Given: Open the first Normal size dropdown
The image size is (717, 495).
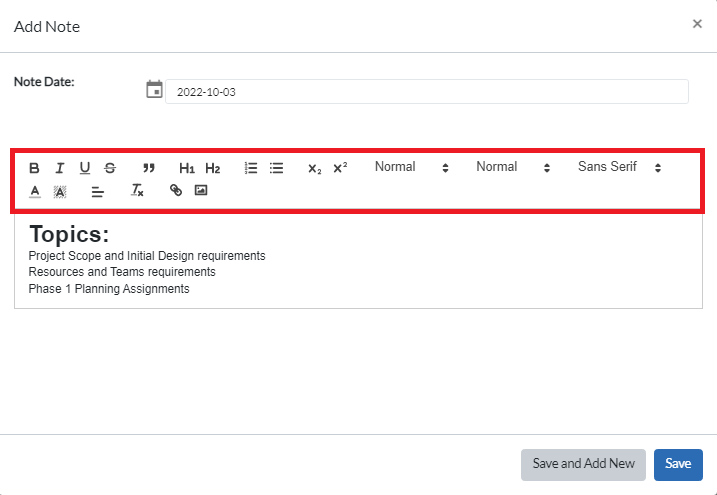Looking at the screenshot, I should point(411,167).
